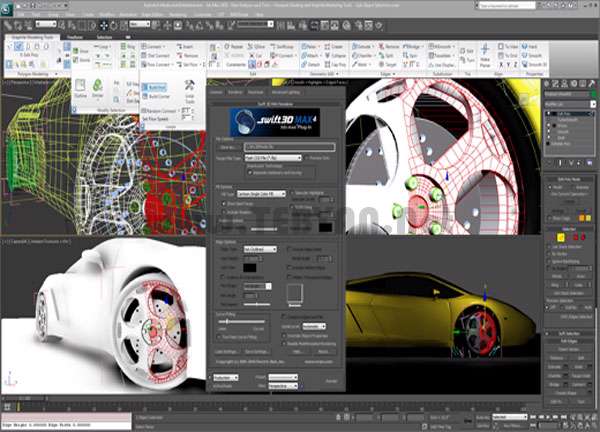
Task: Open the reference coordinate system dropdown
Action: coord(140,24)
